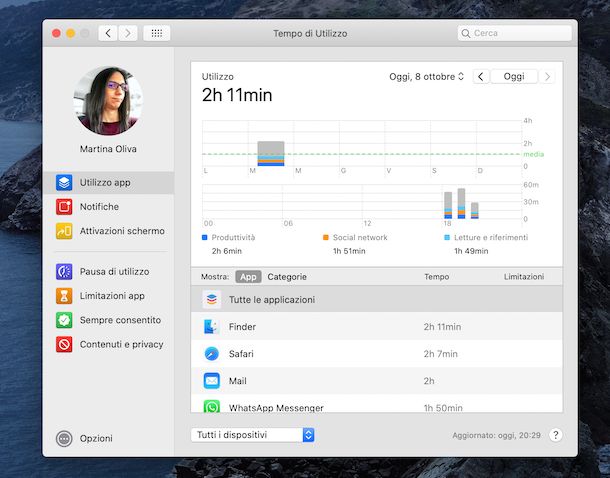610x478 pixels.
Task: Click the Produttività blue legend swatch
Action: [205, 237]
